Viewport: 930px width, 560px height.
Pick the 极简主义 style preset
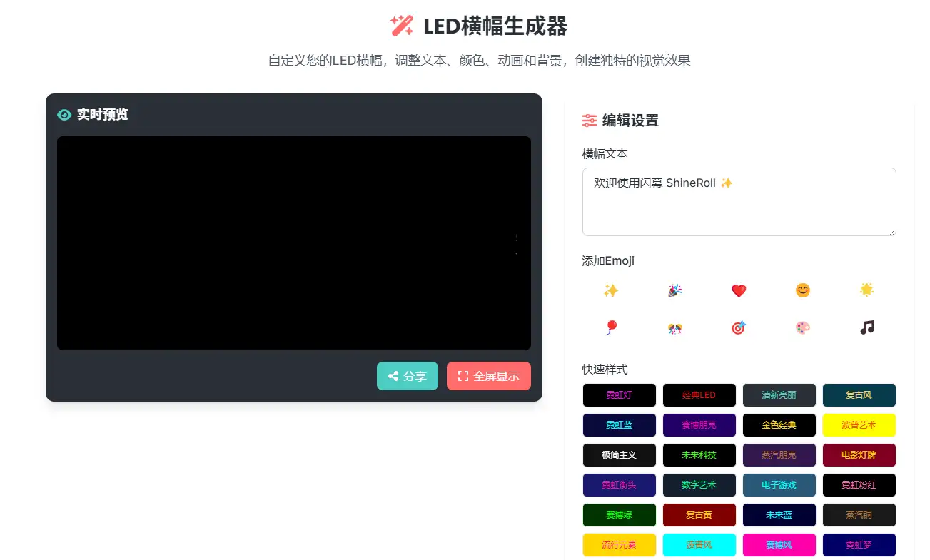[x=619, y=455]
